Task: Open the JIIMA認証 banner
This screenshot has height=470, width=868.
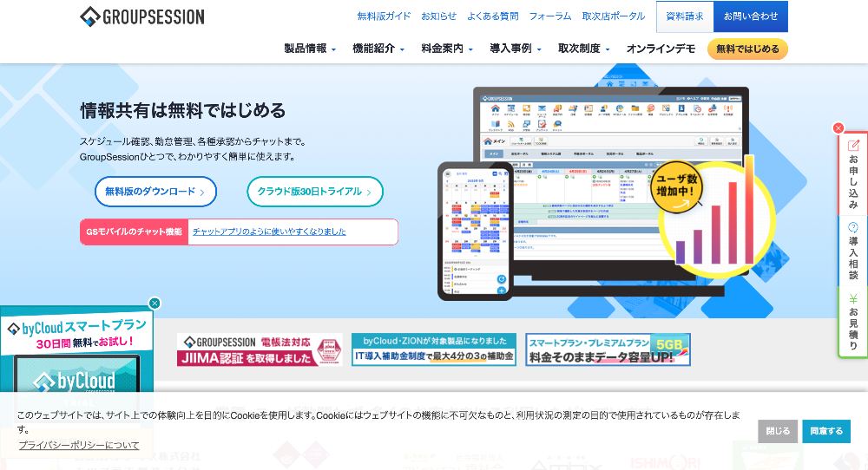Action: 260,349
